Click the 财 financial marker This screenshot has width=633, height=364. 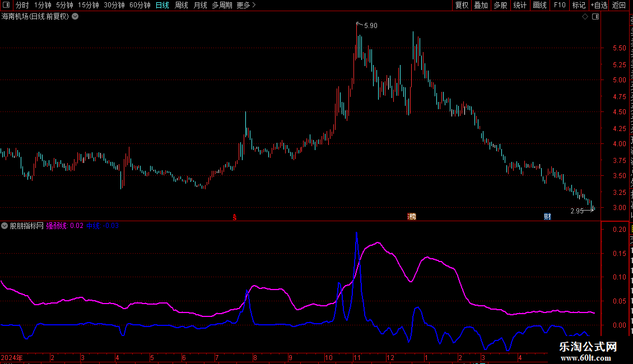547,217
